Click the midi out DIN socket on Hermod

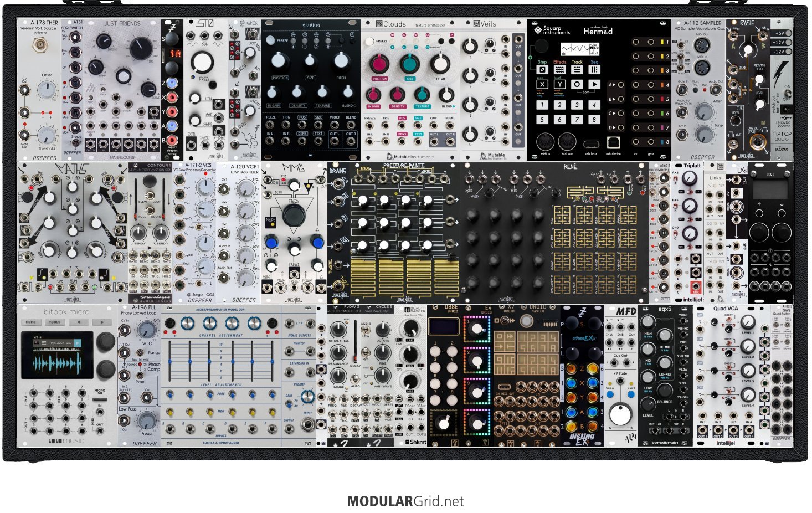pos(567,142)
